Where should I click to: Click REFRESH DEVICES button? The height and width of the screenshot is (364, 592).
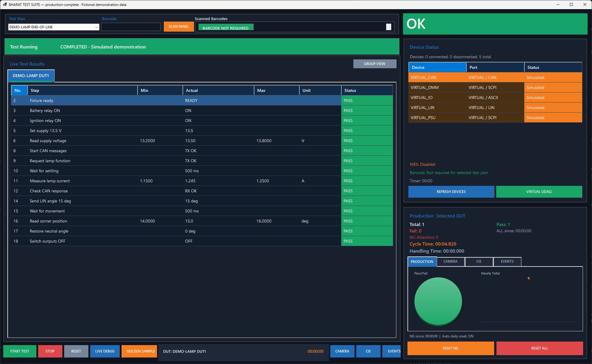coord(451,192)
